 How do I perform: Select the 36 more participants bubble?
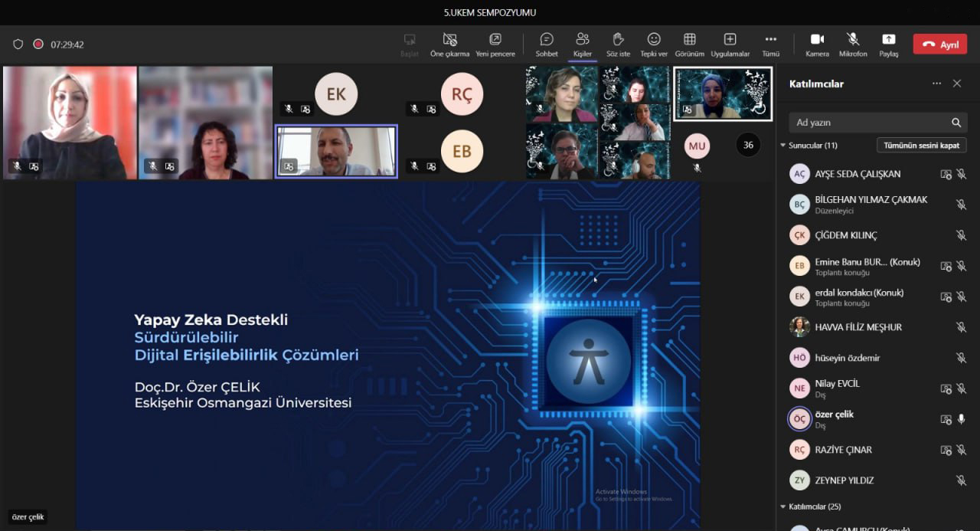click(x=748, y=145)
